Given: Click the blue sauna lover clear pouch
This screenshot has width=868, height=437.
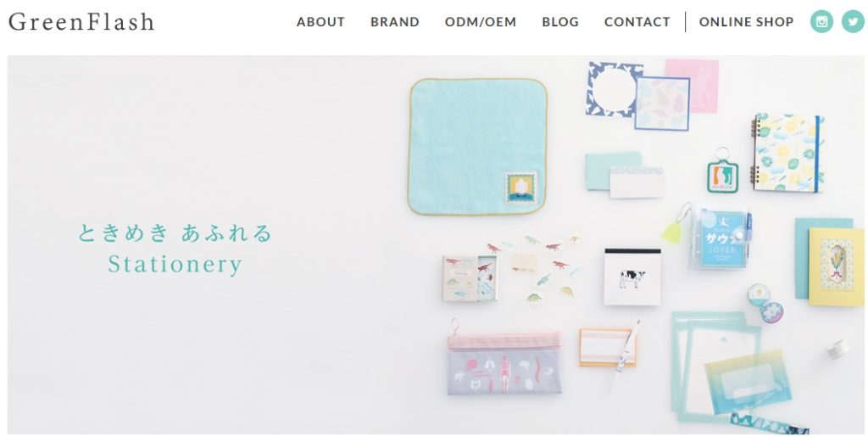Looking at the screenshot, I should click(720, 239).
